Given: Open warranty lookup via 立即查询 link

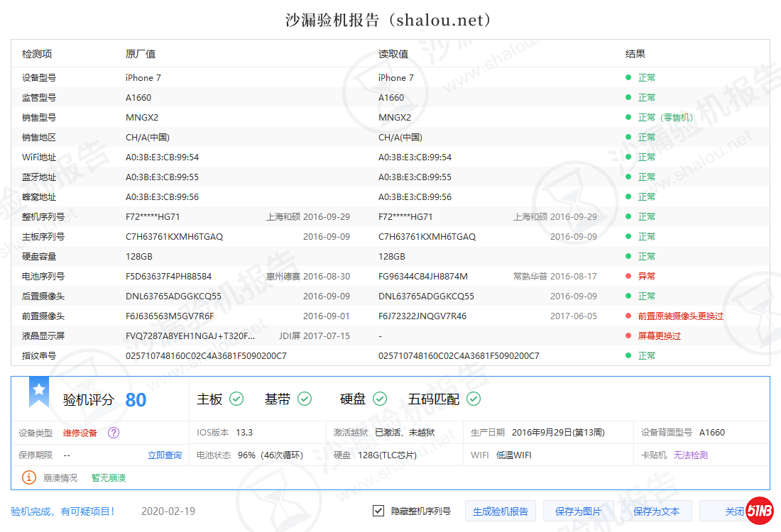Looking at the screenshot, I should coord(164,455).
